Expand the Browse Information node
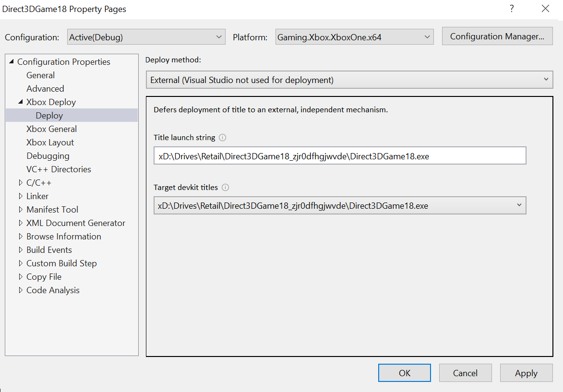Viewport: 563px width, 392px height. pos(21,236)
